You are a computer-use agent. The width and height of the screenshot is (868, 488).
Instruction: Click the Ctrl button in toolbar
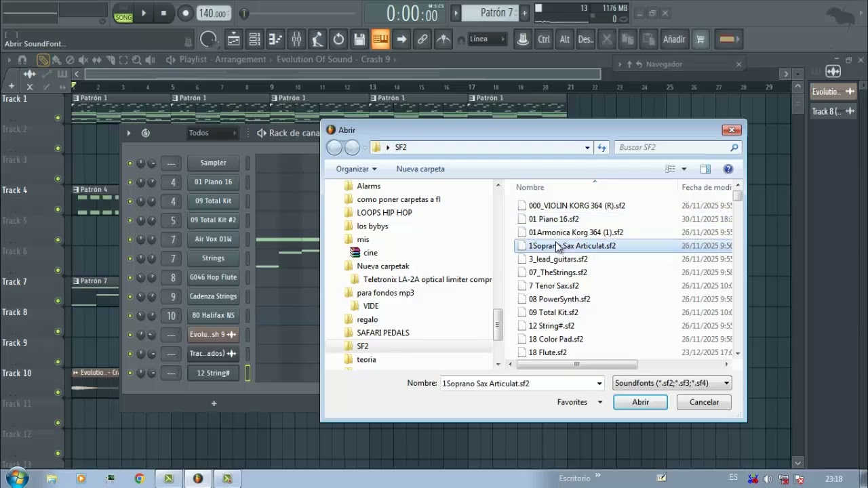coord(544,39)
